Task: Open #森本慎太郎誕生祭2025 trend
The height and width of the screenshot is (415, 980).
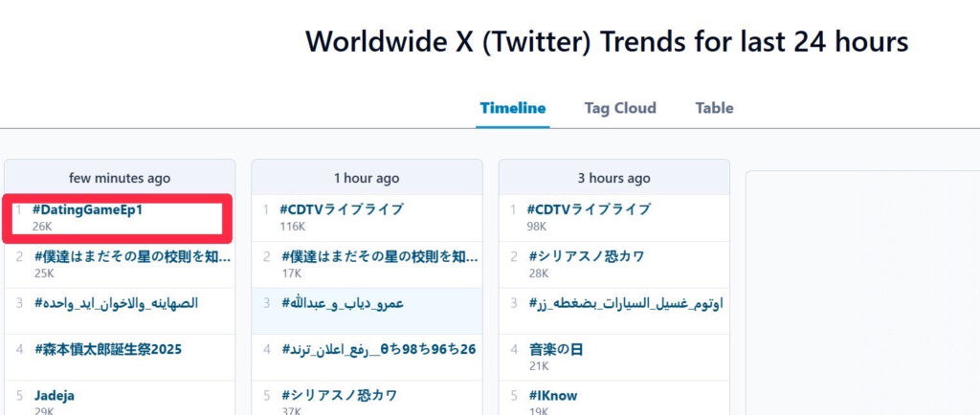Action: click(107, 349)
